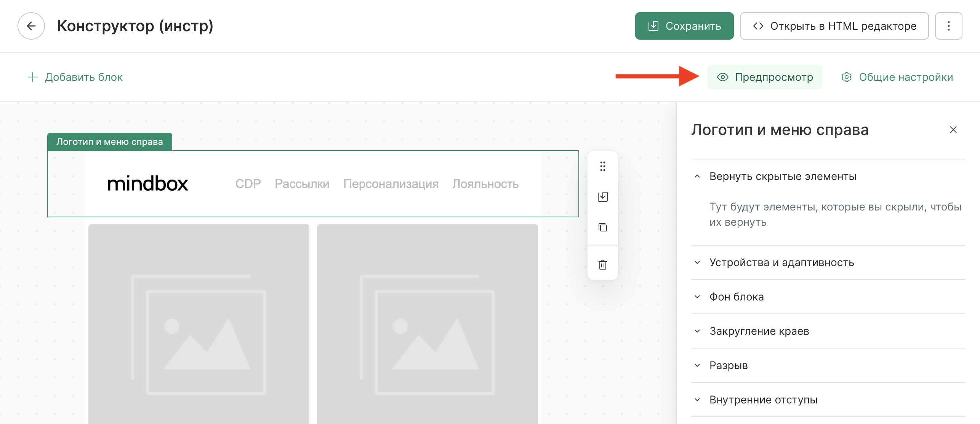Expand the Разрыв section
The width and height of the screenshot is (980, 424).
click(x=828, y=365)
